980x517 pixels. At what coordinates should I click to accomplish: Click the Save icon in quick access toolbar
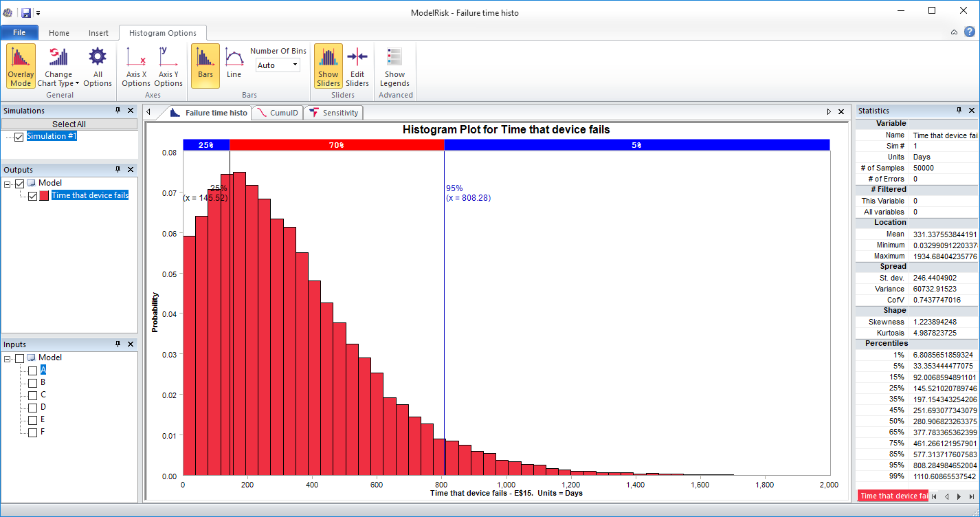26,12
